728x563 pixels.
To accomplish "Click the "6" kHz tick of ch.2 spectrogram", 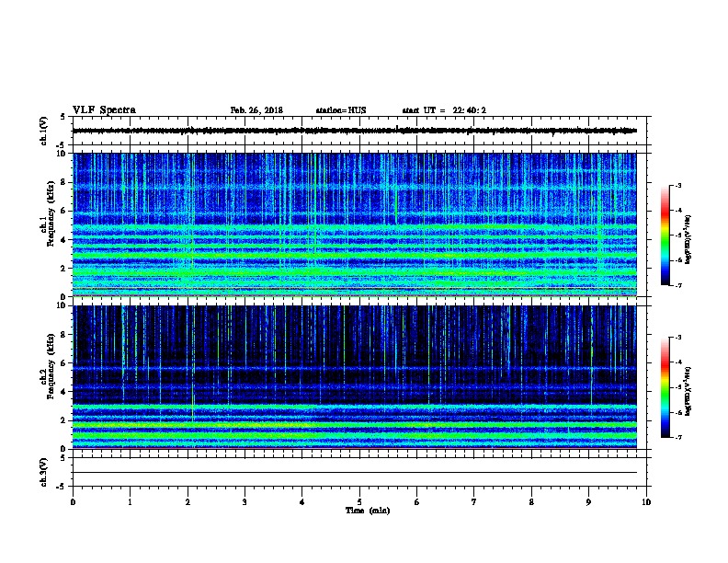I will [x=63, y=363].
